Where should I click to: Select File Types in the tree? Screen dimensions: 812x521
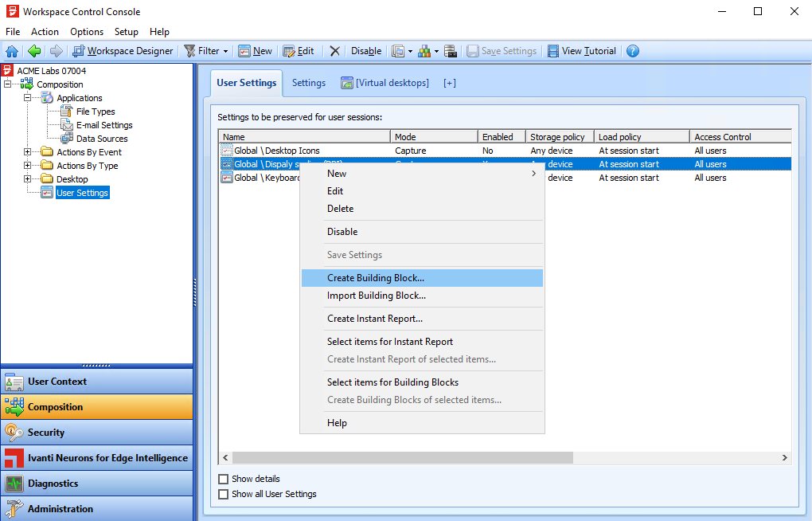tap(96, 112)
